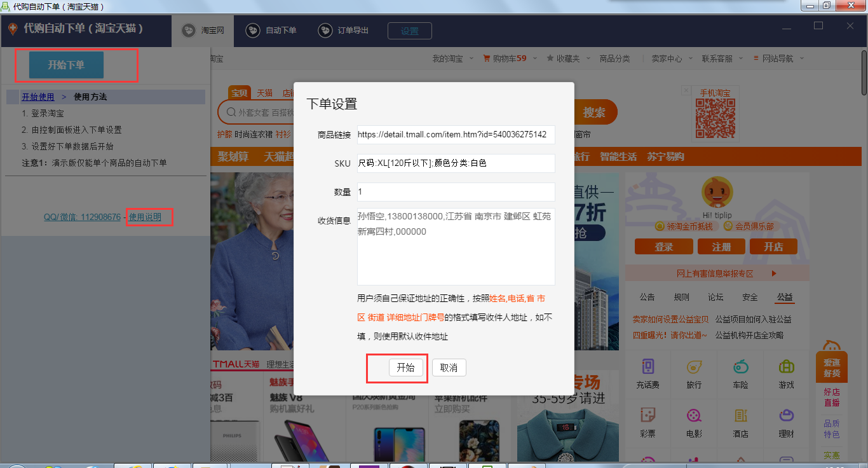Click the SKU input field
The width and height of the screenshot is (868, 468).
(456, 163)
